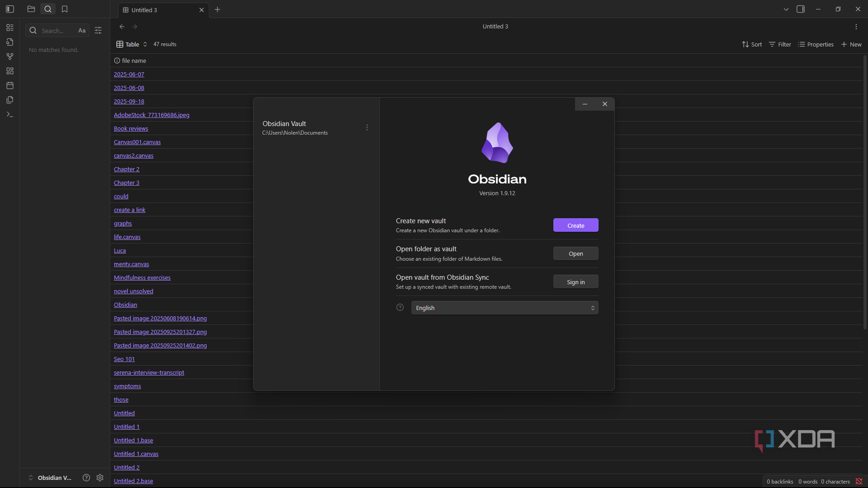Image resolution: width=868 pixels, height=488 pixels.
Task: Open help icon in the sidebar footer
Action: coord(86,477)
